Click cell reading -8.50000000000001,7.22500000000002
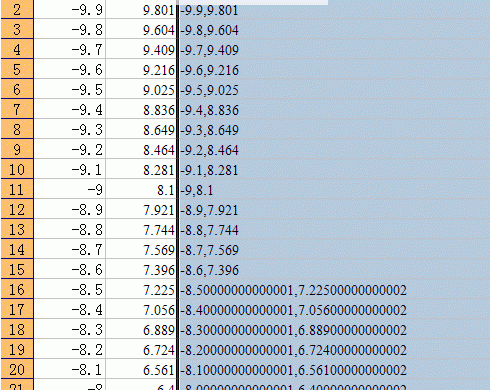 [334, 289]
